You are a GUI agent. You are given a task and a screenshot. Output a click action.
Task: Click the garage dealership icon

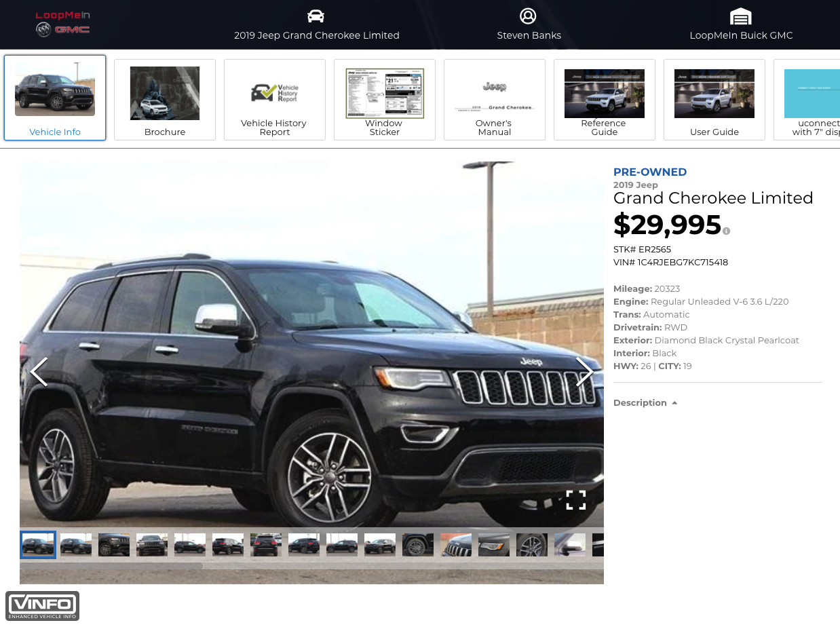click(740, 17)
